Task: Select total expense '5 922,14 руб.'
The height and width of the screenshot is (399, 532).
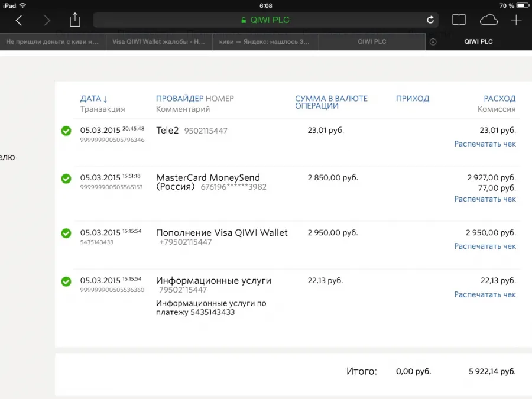Action: [492, 372]
